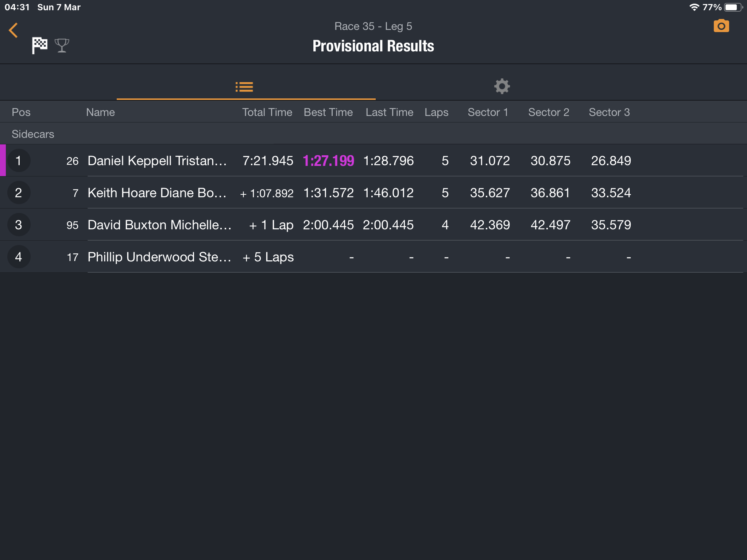Viewport: 747px width, 560px height.
Task: Open the trophy standings view
Action: click(62, 46)
